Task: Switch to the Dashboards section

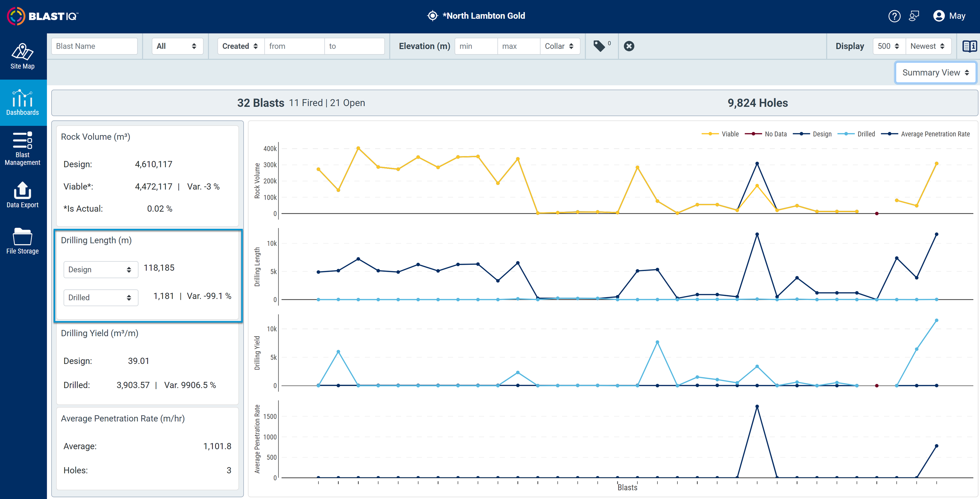Action: click(22, 103)
